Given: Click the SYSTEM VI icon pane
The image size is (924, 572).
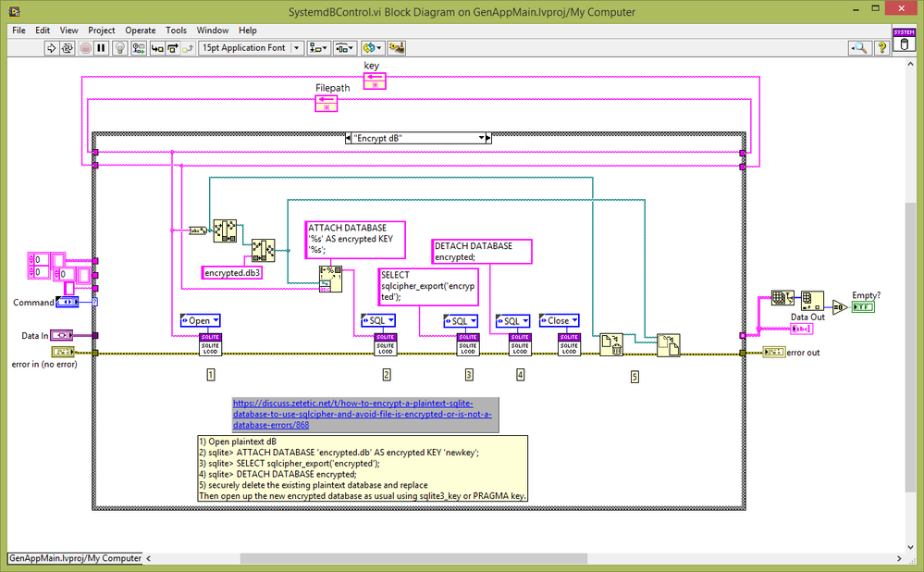Looking at the screenshot, I should (x=904, y=40).
